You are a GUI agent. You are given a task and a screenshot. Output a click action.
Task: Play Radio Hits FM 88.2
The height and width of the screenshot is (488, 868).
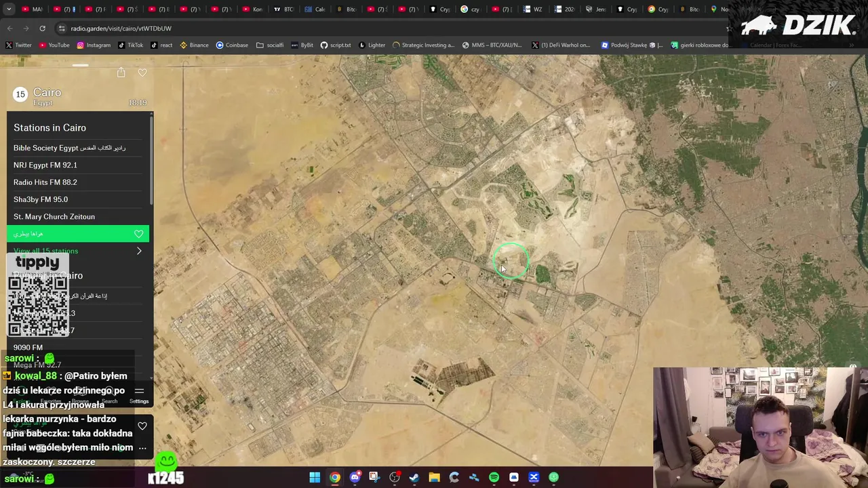pos(78,182)
